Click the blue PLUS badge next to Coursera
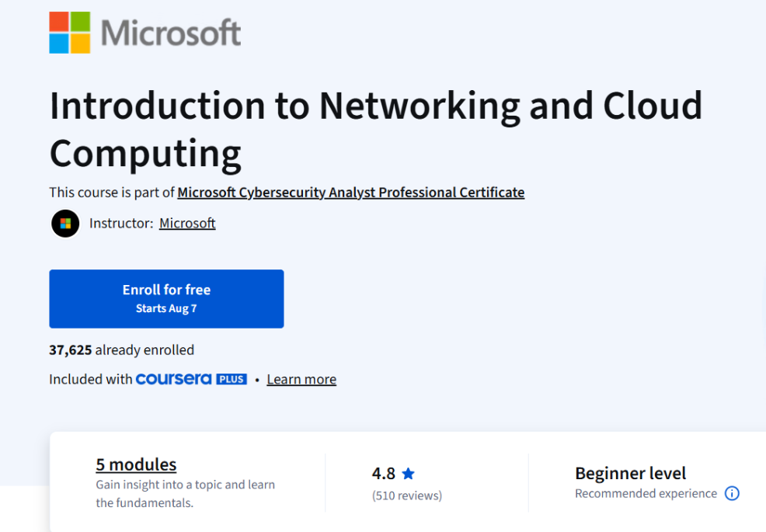 click(x=233, y=379)
